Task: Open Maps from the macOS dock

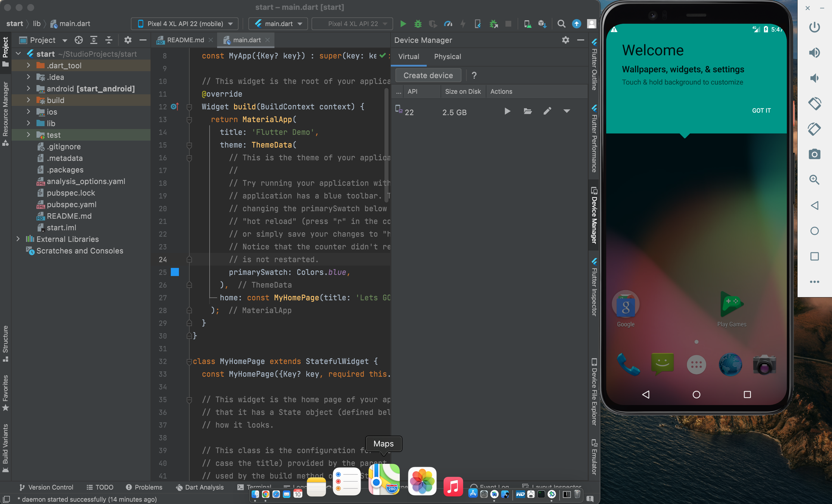Action: 384,480
